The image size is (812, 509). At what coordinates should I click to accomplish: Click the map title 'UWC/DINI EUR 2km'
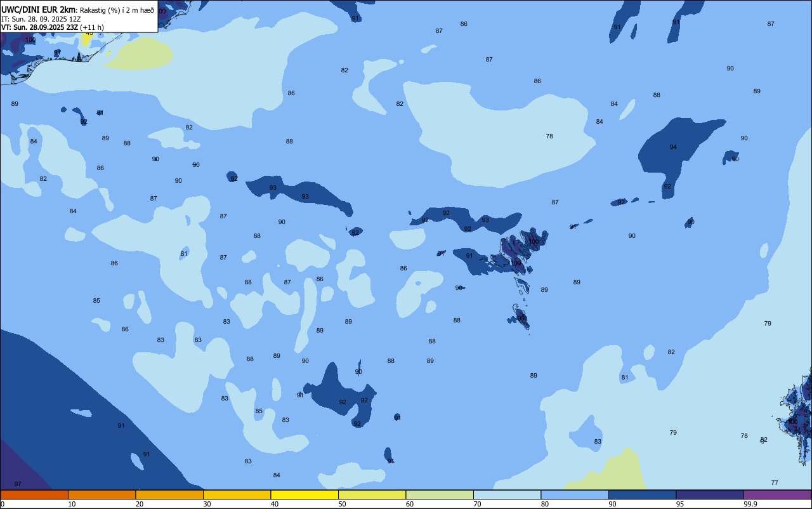(38, 9)
